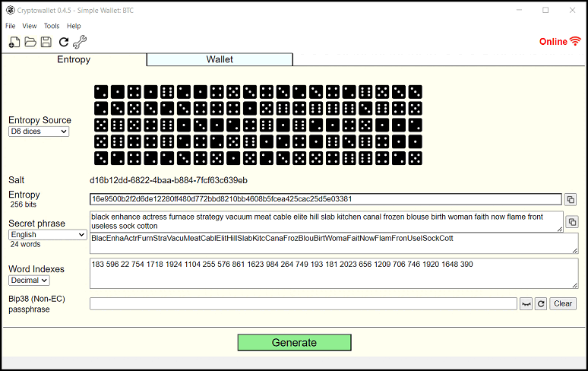Click the first die in the bottom row
The height and width of the screenshot is (371, 588).
click(101, 158)
